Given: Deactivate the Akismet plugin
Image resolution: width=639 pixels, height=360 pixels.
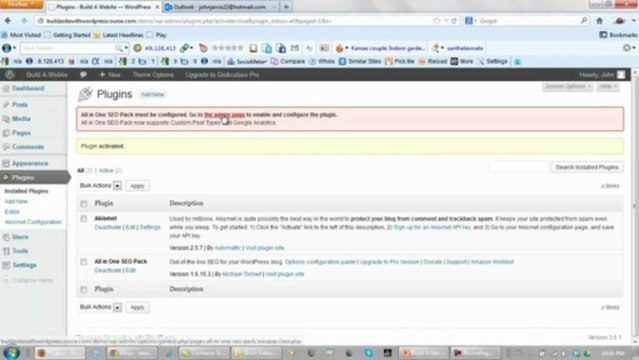Looking at the screenshot, I should [x=108, y=227].
